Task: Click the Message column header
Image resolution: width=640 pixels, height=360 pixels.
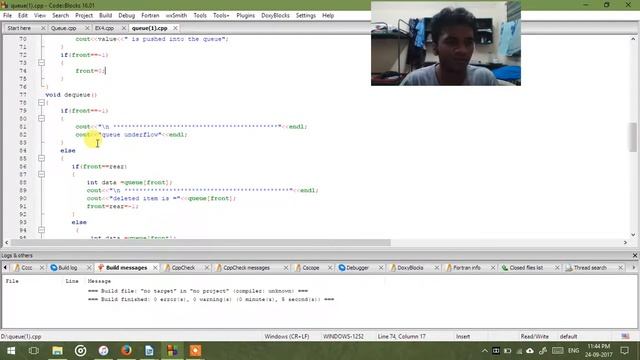Action: click(99, 281)
